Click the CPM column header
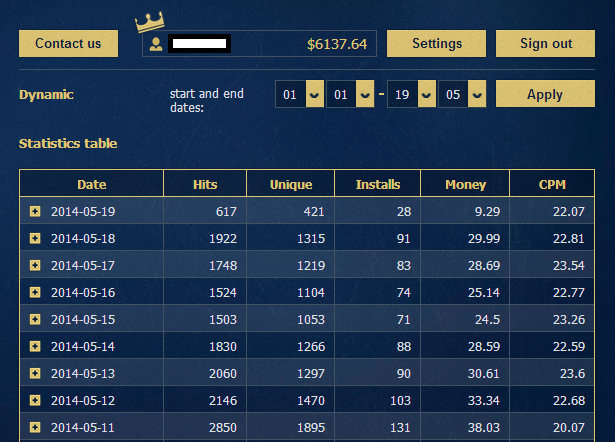The width and height of the screenshot is (615, 442). click(x=552, y=184)
